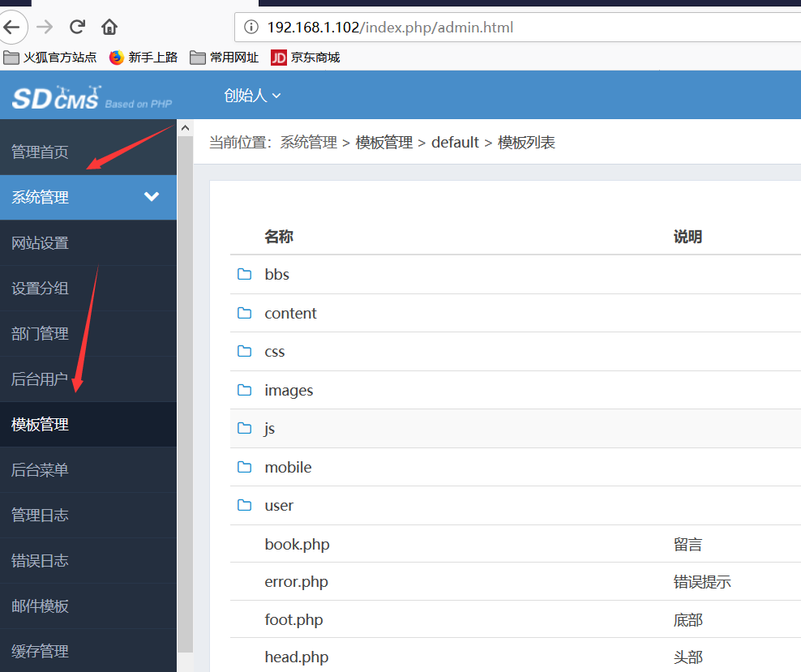Go to 管理首页 in the sidebar
Viewport: 801px width, 672px height.
click(x=40, y=152)
